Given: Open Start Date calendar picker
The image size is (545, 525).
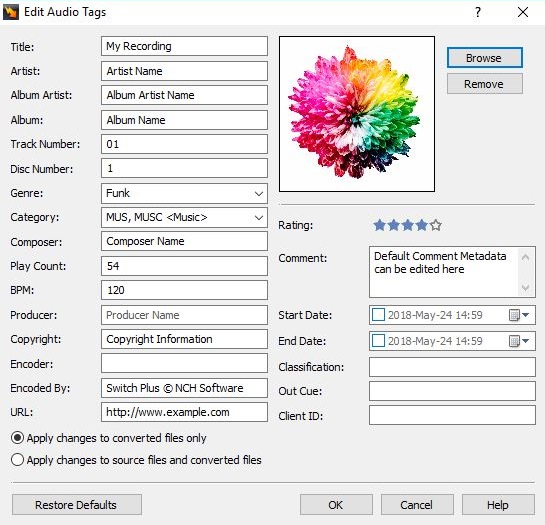Looking at the screenshot, I should coord(519,315).
